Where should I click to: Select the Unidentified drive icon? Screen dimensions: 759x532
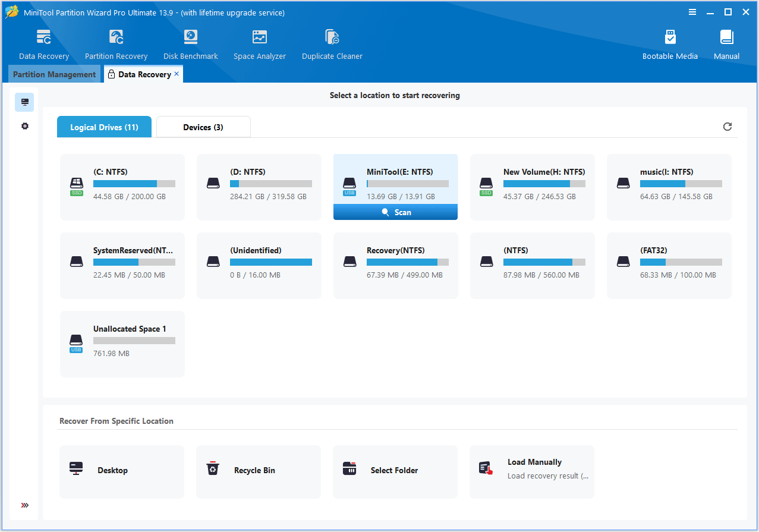coord(213,262)
